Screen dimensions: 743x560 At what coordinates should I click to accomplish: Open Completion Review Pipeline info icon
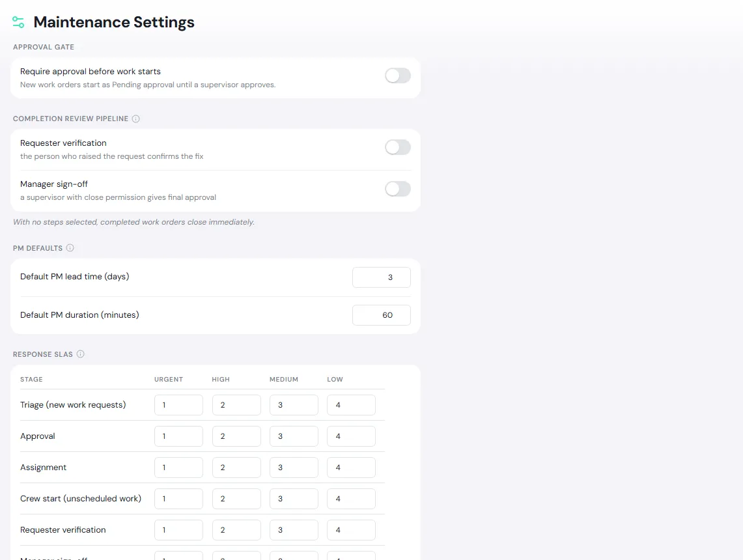(136, 119)
